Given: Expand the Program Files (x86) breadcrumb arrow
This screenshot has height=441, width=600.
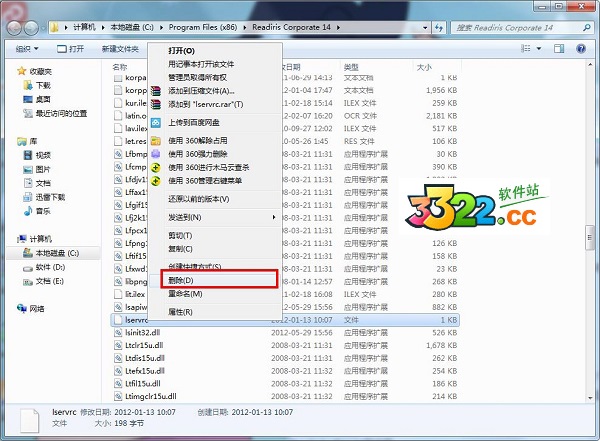Looking at the screenshot, I should [x=245, y=28].
